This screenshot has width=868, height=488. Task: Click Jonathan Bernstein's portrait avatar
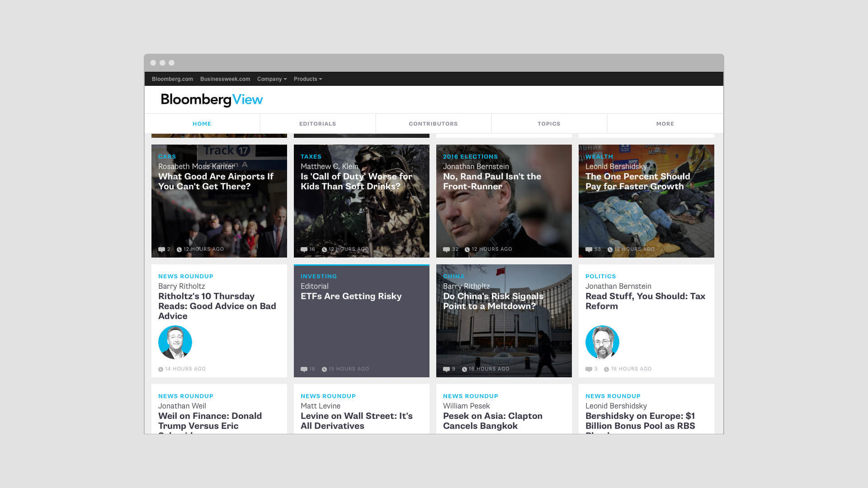(x=602, y=342)
